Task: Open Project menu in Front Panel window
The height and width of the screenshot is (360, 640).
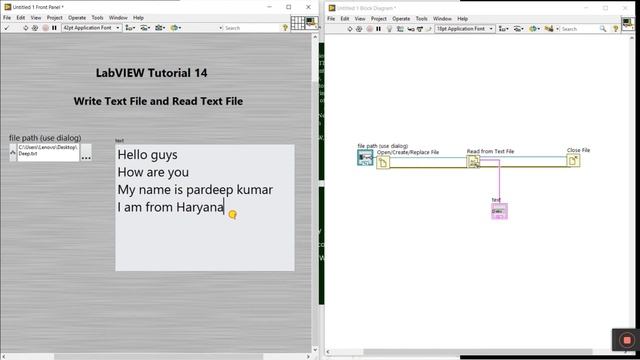Action: point(55,18)
